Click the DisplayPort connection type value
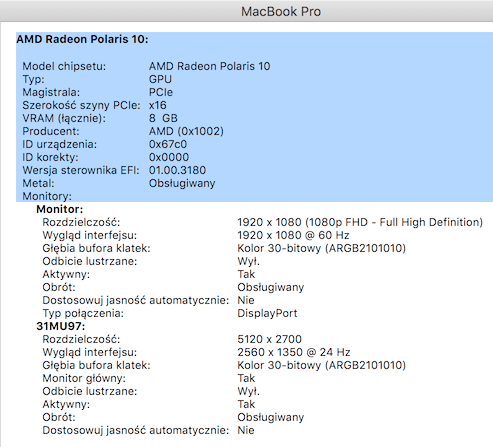This screenshot has width=493, height=447. coord(267,313)
